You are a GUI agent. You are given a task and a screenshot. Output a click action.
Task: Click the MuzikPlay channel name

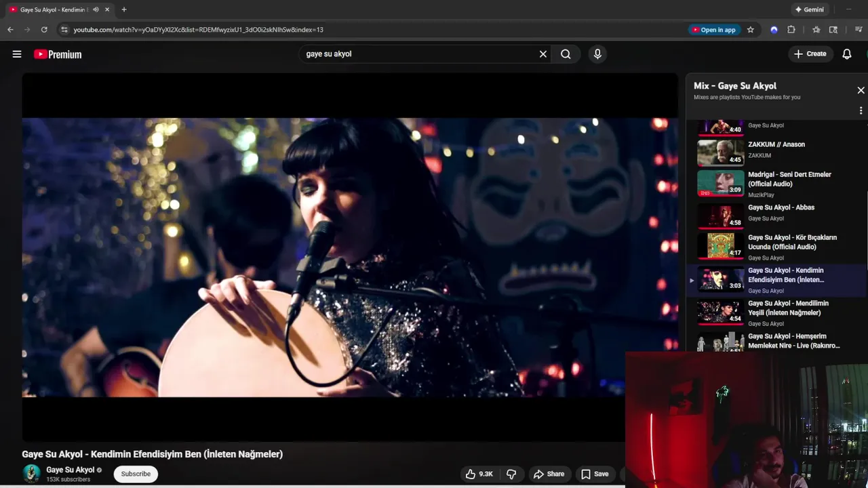click(761, 195)
